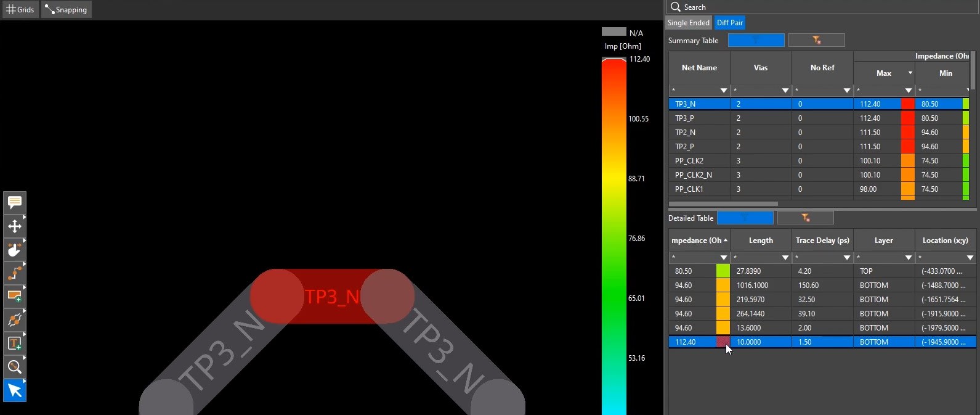This screenshot has width=980, height=415.
Task: Open the Layer filter dropdown
Action: (909, 257)
